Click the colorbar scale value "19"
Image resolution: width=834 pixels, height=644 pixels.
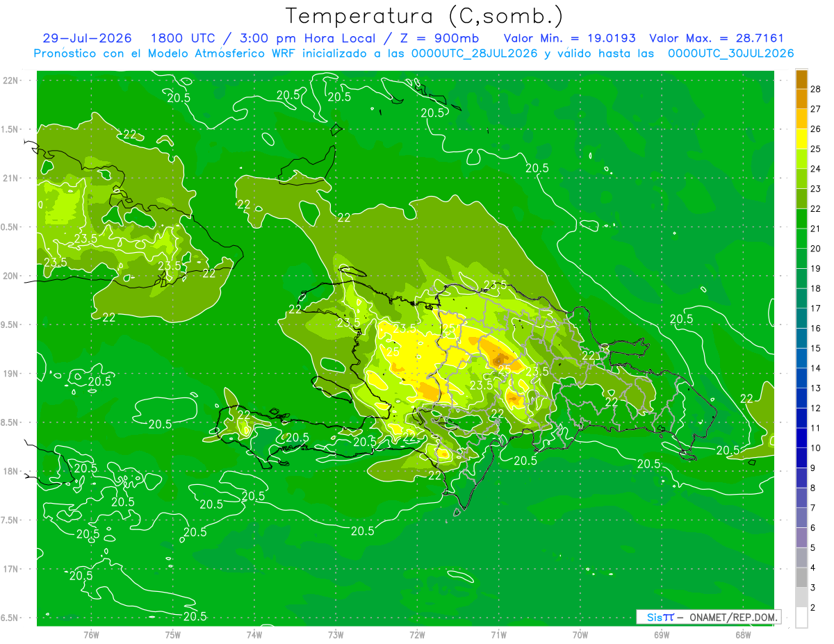(x=817, y=269)
